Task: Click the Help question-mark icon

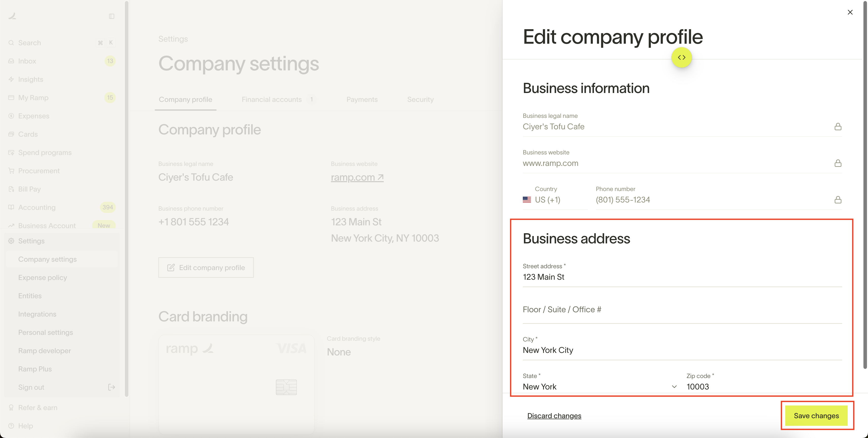Action: coord(11,426)
